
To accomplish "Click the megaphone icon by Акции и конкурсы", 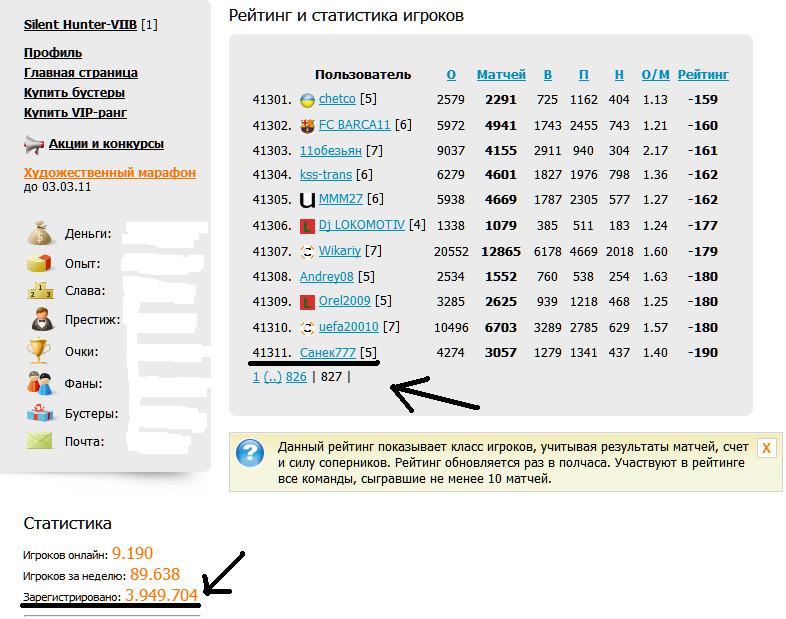I will pyautogui.click(x=33, y=144).
